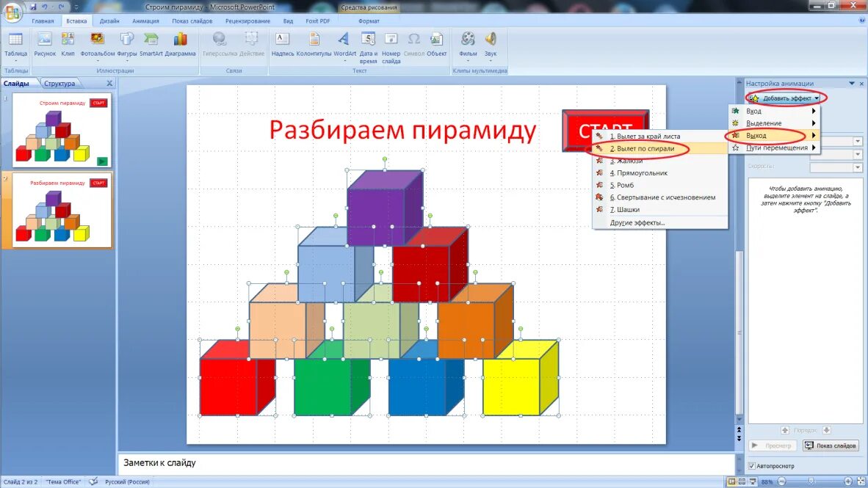The image size is (868, 488).
Task: Open Колонтитулы header and footer
Action: (x=314, y=45)
